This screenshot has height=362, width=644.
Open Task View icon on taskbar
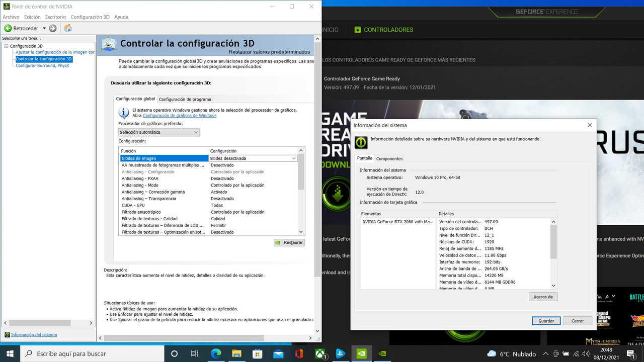[x=195, y=353]
